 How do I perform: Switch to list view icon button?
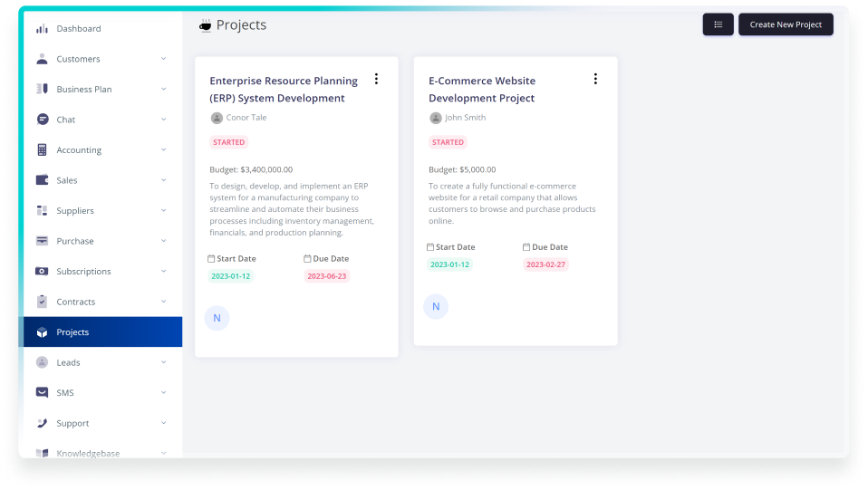click(x=718, y=24)
